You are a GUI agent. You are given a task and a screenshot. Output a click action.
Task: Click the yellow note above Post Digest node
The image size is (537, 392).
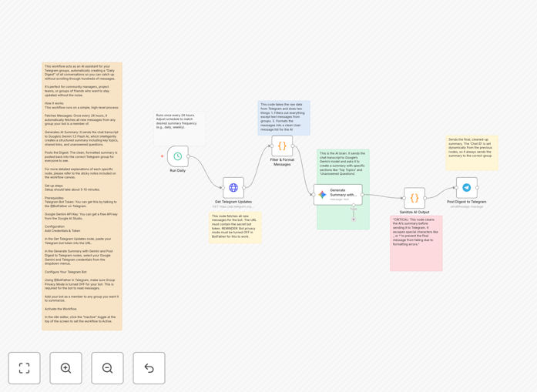tap(472, 152)
